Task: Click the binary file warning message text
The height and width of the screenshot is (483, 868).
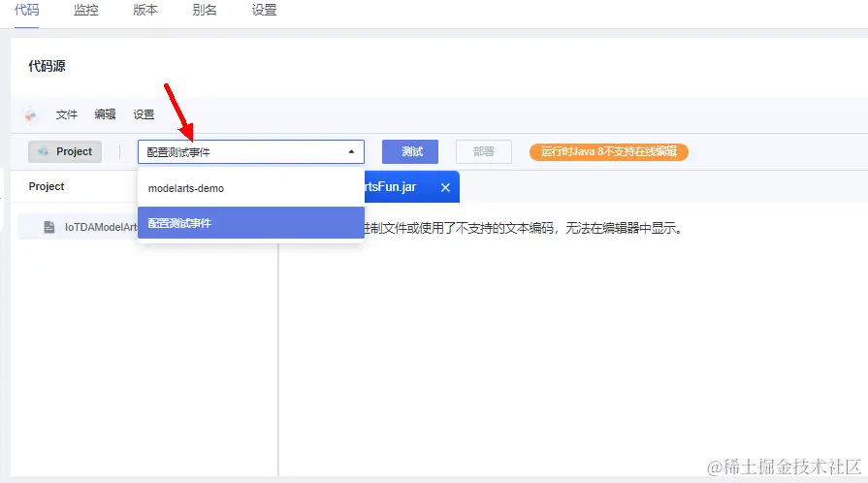Action: coord(523,228)
